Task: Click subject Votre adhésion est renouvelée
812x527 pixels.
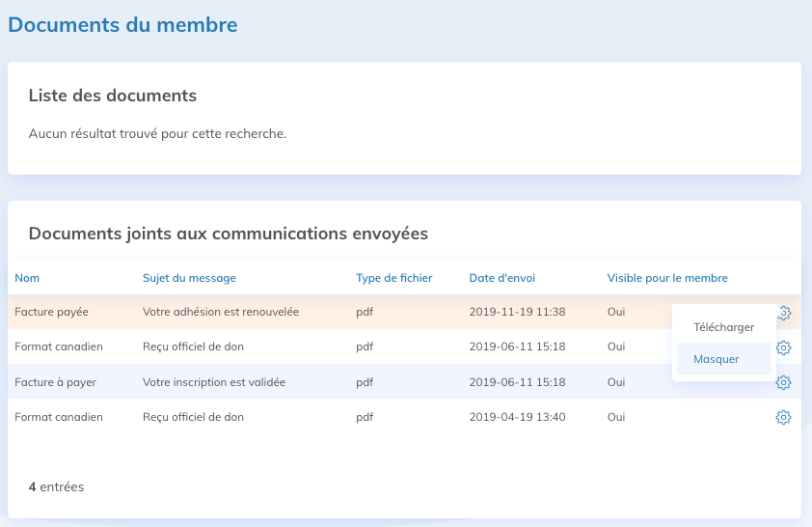Action: click(221, 313)
